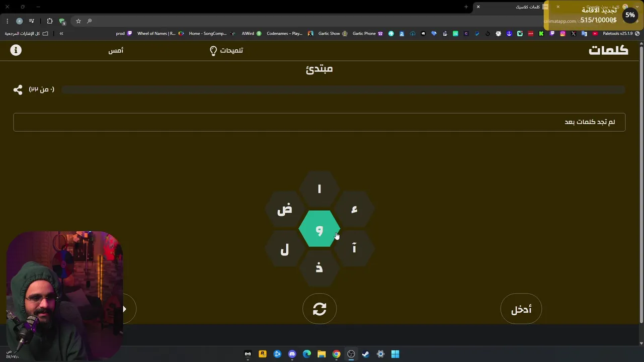The image size is (644, 362).
Task: Select the ض letter hexagon
Action: pyautogui.click(x=285, y=209)
